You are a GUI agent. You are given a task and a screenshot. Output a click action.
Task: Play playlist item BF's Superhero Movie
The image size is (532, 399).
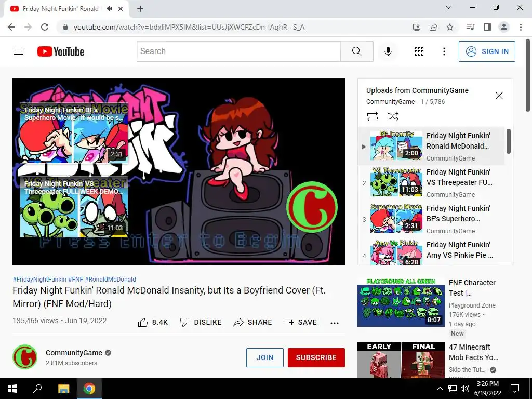point(431,219)
